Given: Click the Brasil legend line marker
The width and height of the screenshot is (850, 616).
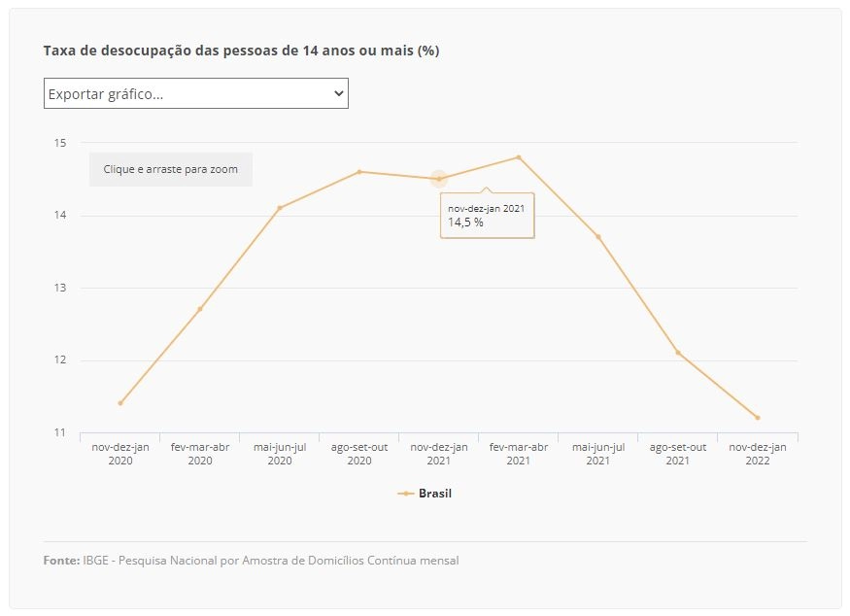Looking at the screenshot, I should (x=406, y=494).
